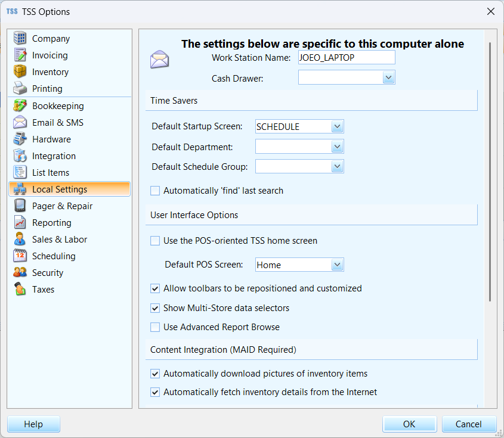
Task: Open the Printing printer icon
Action: [x=20, y=88]
